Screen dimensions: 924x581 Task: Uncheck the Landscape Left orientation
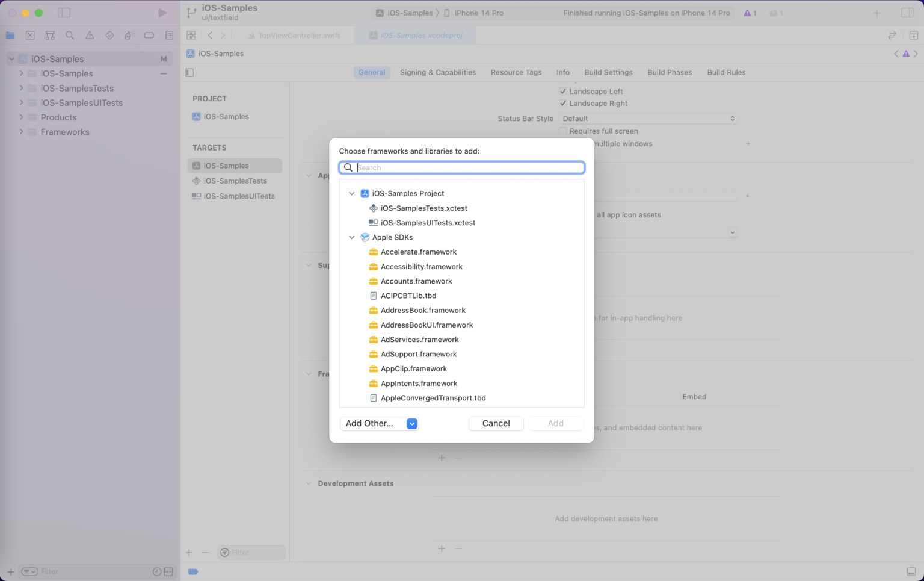563,91
